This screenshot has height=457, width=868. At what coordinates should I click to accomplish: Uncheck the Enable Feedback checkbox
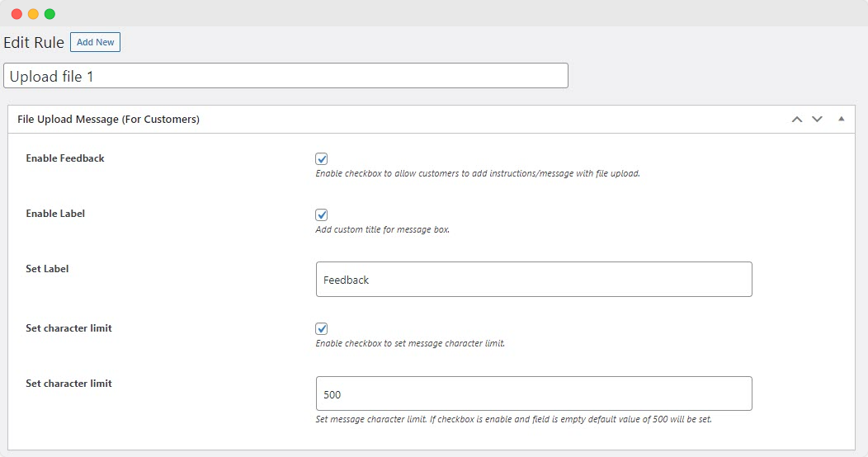pos(321,158)
